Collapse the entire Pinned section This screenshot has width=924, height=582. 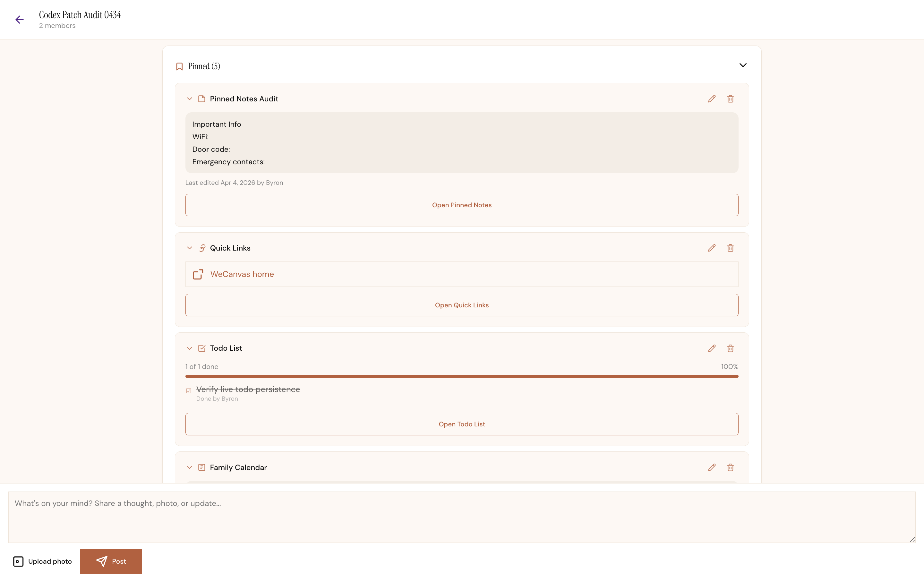[x=743, y=65]
